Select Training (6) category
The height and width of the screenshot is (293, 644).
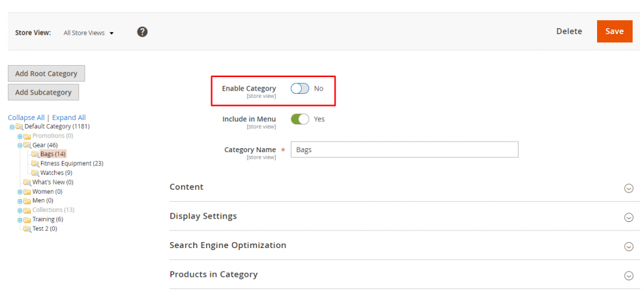[48, 219]
